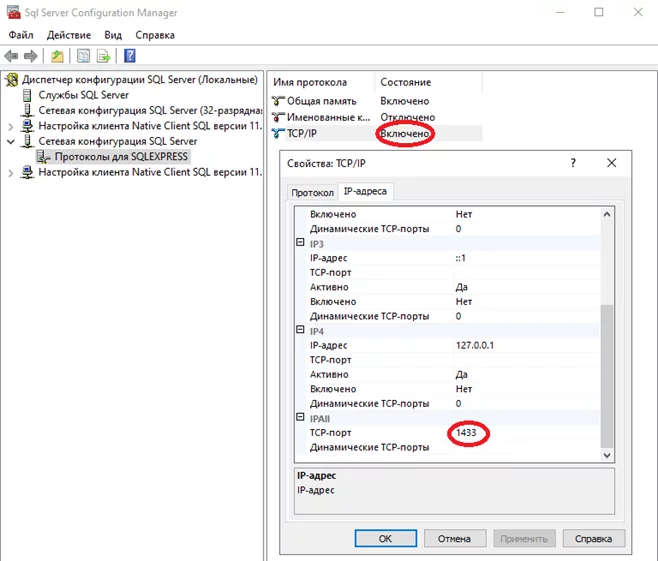Click the Back arrow toolbar icon

[x=11, y=56]
